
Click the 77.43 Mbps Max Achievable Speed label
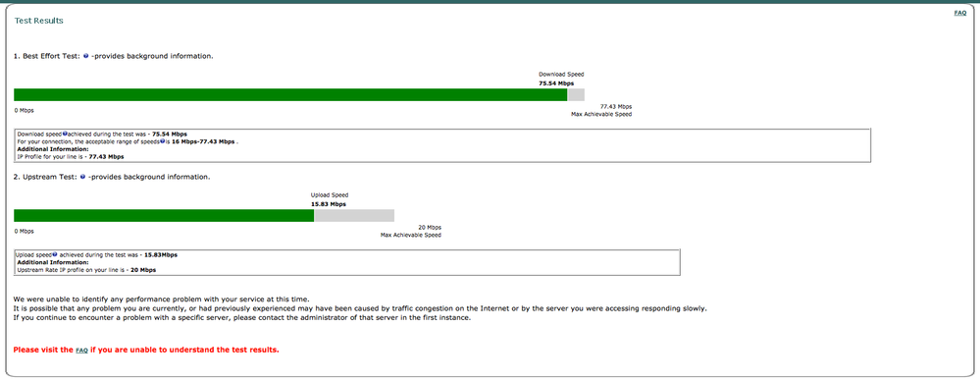[x=601, y=110]
